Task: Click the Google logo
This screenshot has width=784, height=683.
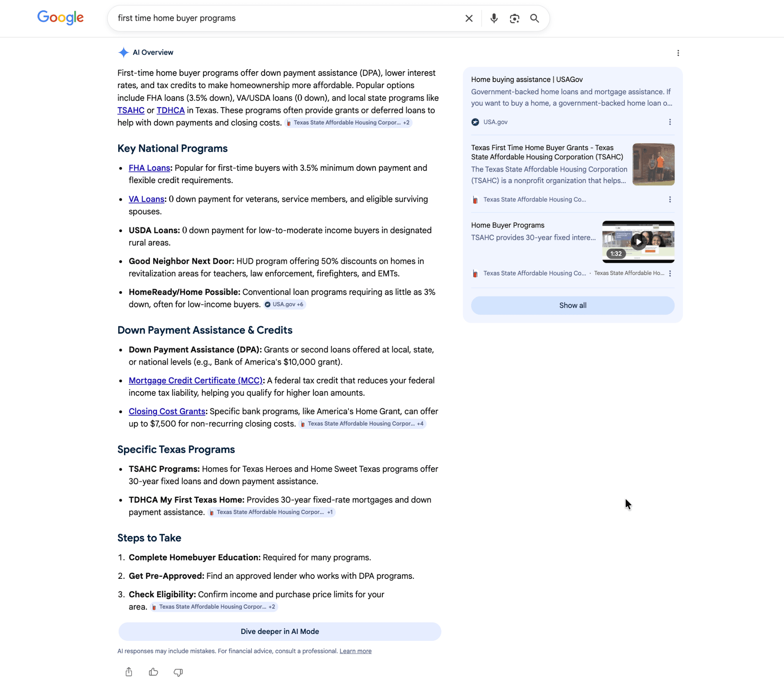Action: (x=60, y=18)
